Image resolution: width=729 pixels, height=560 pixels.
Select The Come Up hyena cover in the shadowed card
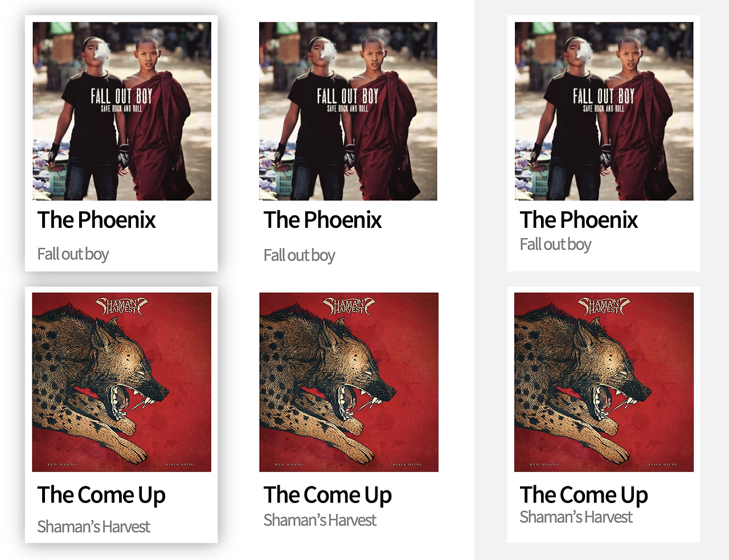click(x=122, y=382)
